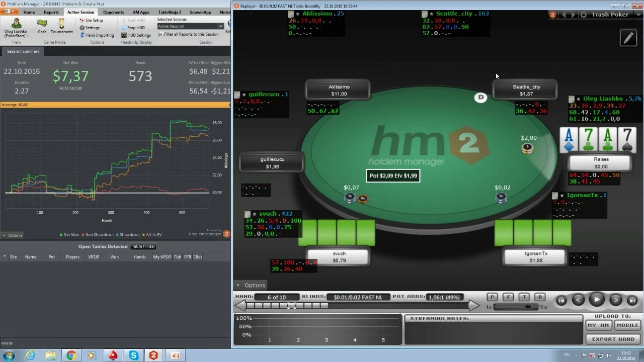Jump to Turn with T button

[x=524, y=297]
